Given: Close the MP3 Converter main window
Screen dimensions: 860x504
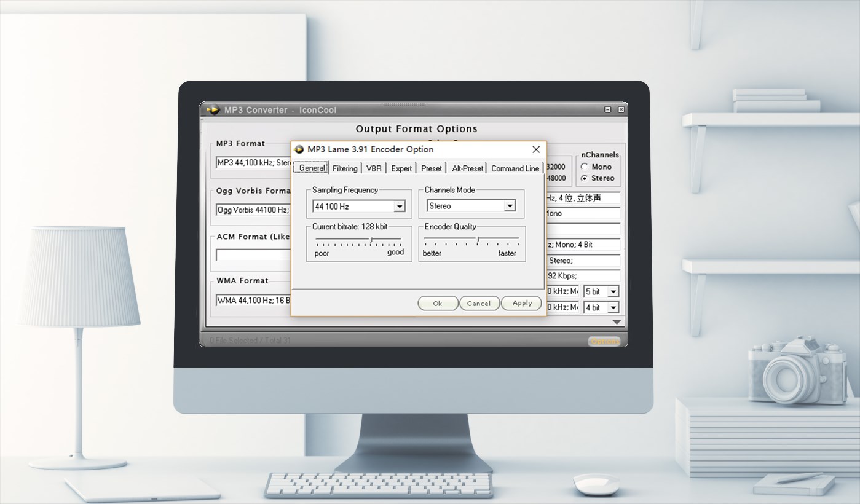Looking at the screenshot, I should 621,109.
